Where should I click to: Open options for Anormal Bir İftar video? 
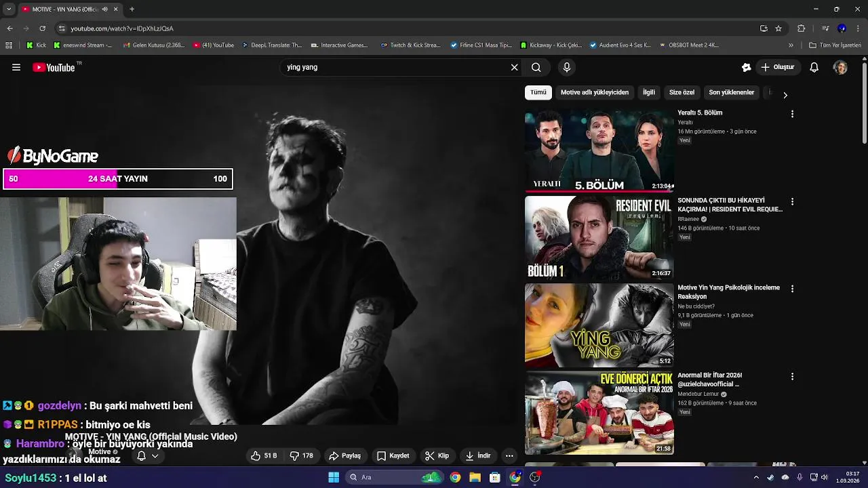tap(792, 376)
